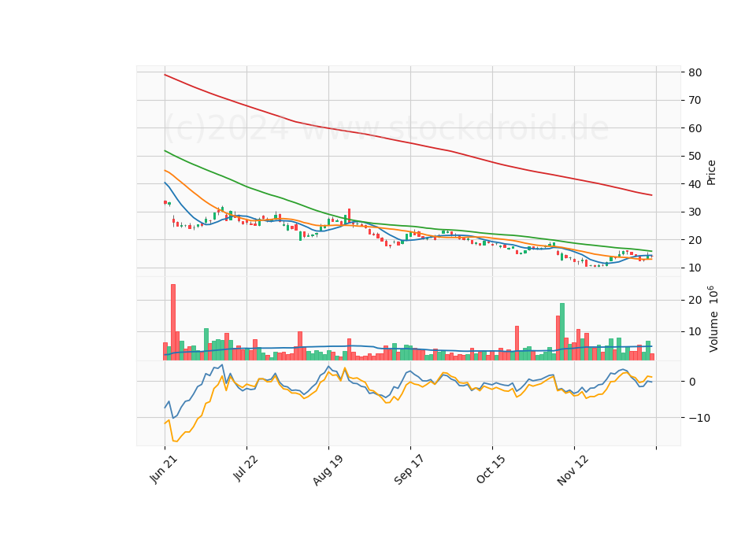Click the 70 price axis label
The height and width of the screenshot is (543, 756).
coord(695,101)
